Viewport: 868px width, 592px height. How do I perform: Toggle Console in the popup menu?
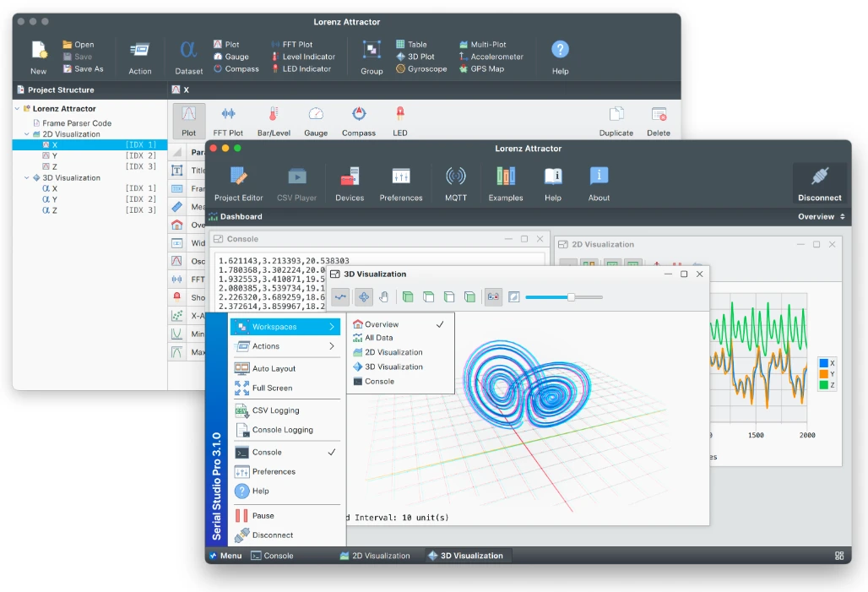pyautogui.click(x=287, y=453)
